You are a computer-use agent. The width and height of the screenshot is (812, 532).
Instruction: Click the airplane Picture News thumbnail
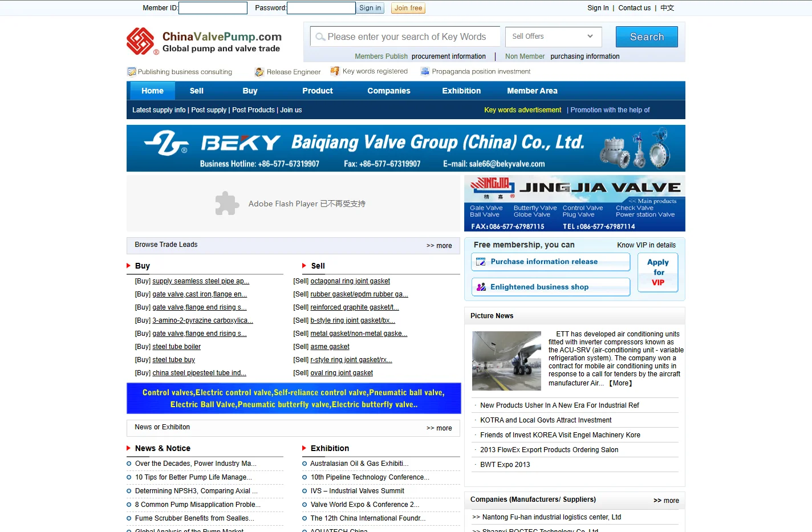click(506, 361)
